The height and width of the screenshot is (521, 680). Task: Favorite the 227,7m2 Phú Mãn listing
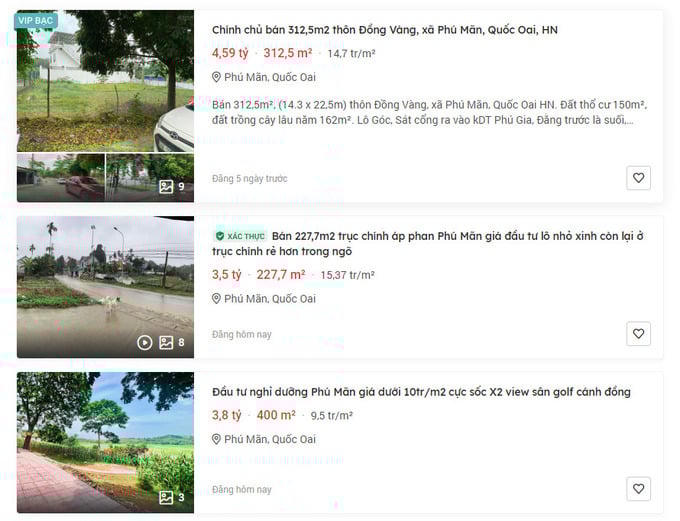pos(638,334)
